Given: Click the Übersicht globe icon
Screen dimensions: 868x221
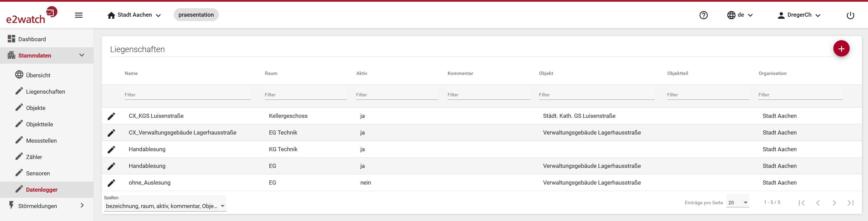Looking at the screenshot, I should pyautogui.click(x=19, y=75).
